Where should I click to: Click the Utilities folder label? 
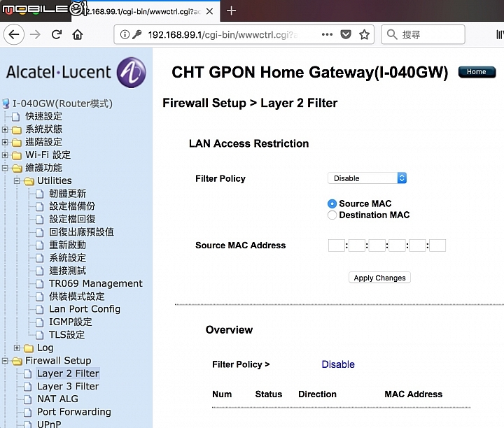pyautogui.click(x=55, y=180)
